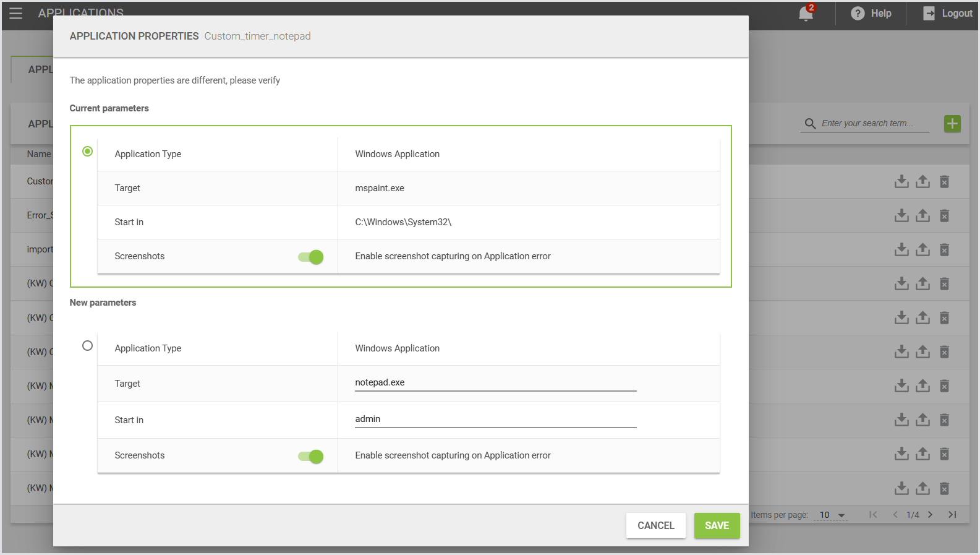Image resolution: width=980 pixels, height=555 pixels.
Task: Go to the last page
Action: pyautogui.click(x=952, y=515)
